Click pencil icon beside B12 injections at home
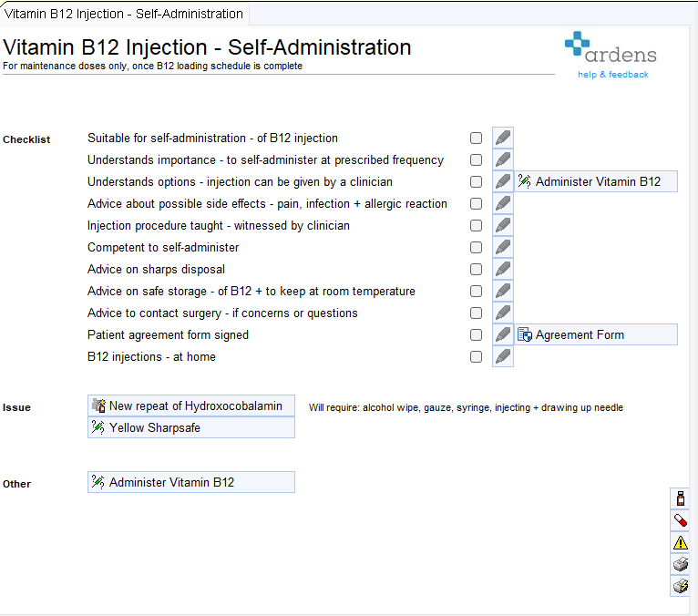The width and height of the screenshot is (698, 616). coord(503,357)
